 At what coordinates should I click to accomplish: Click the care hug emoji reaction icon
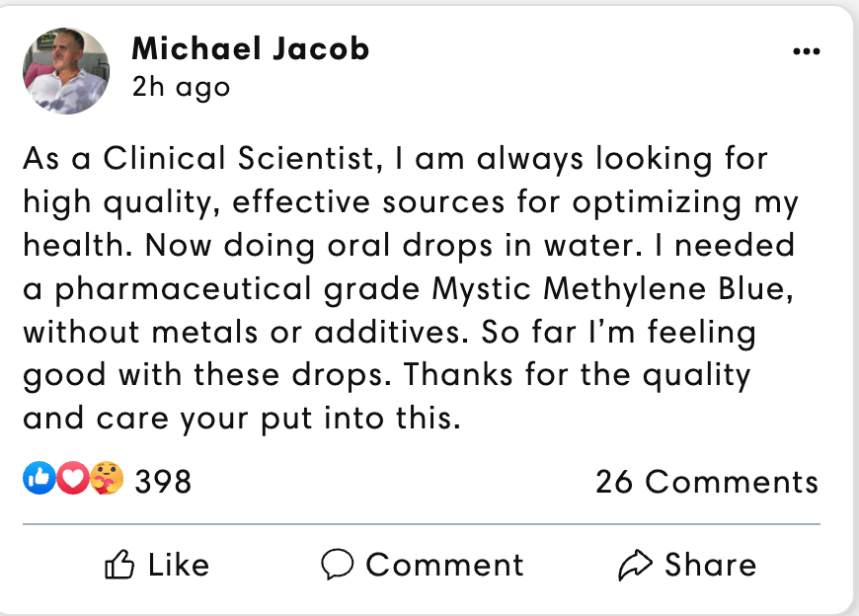point(107,478)
